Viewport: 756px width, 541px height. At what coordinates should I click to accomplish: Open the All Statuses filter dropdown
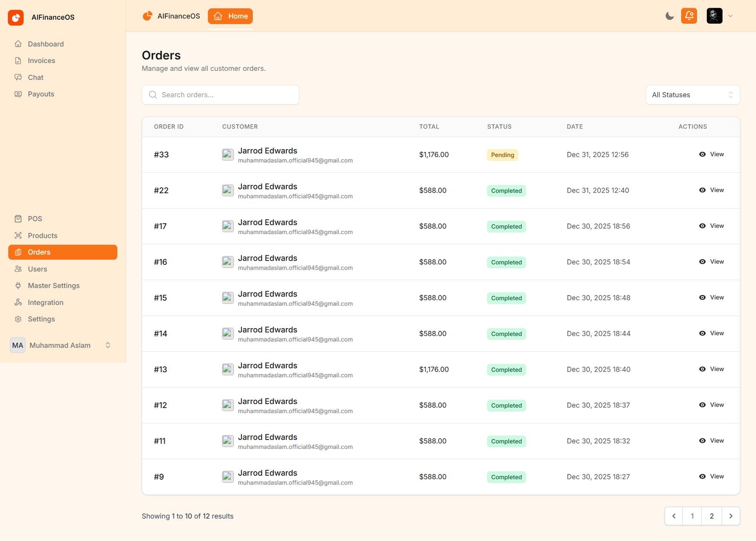pyautogui.click(x=693, y=95)
